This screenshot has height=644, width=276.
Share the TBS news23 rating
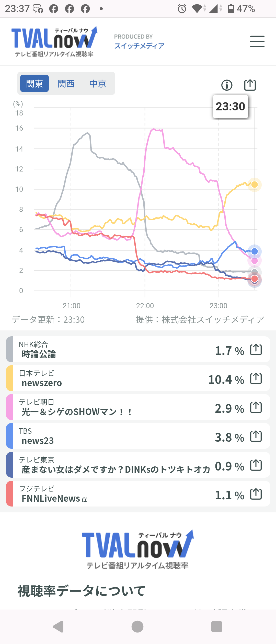coord(256,436)
